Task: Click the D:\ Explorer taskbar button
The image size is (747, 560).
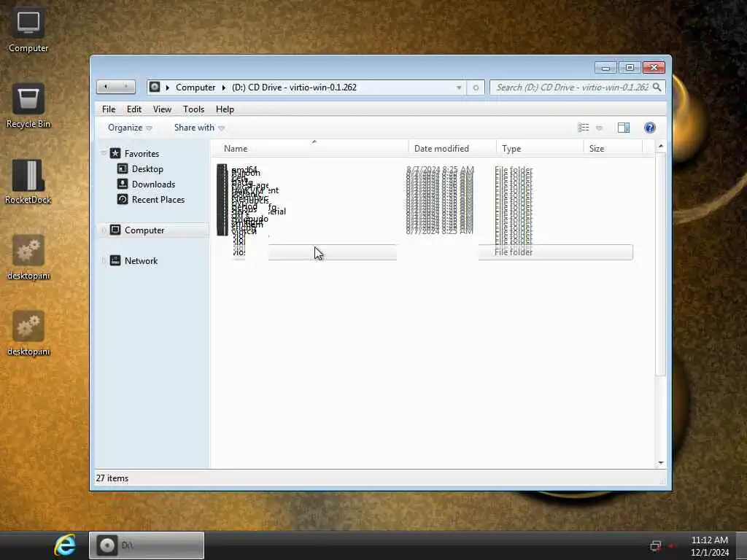Action: pos(147,545)
